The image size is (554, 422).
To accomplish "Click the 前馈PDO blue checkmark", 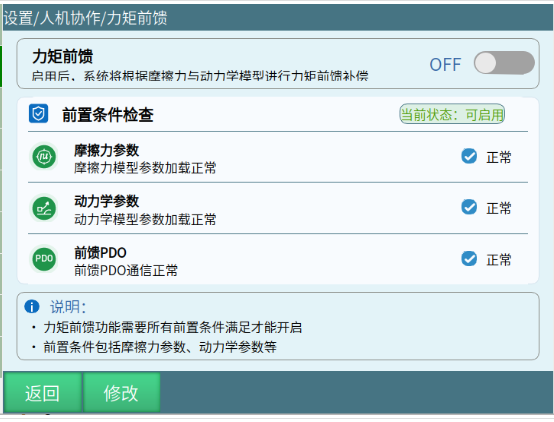I will (469, 259).
